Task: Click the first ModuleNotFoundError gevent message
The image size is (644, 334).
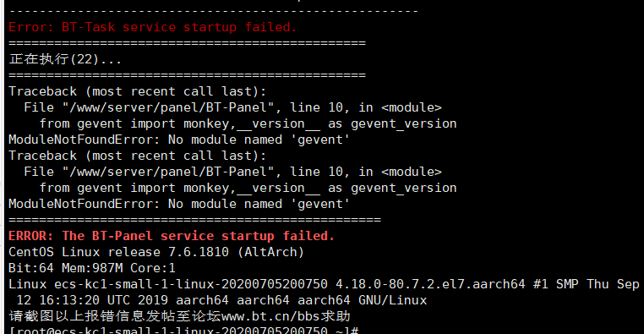Action: click(x=179, y=140)
